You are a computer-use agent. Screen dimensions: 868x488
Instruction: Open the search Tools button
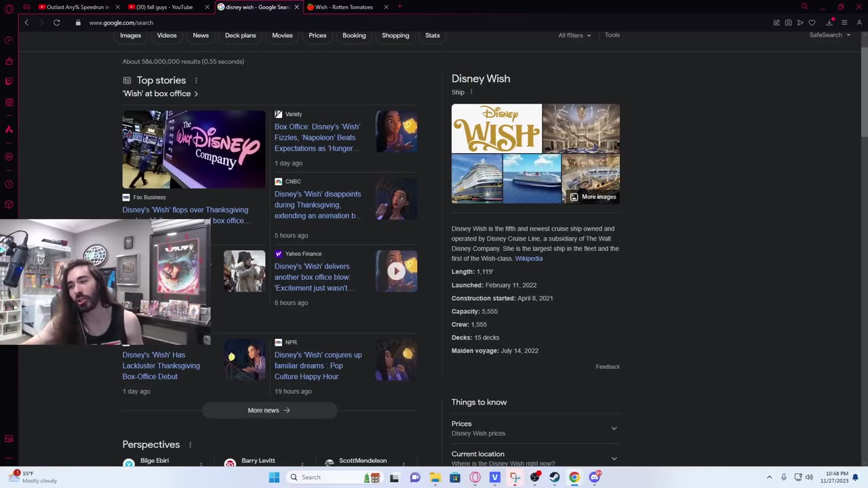pos(612,35)
